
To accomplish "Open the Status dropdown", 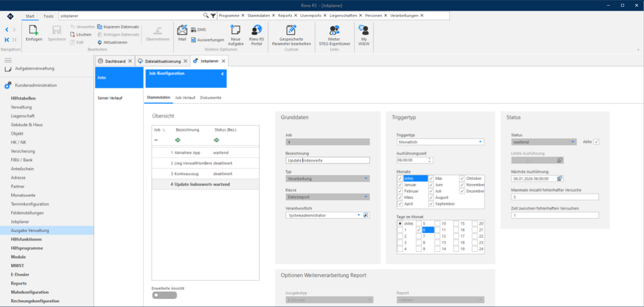I will coord(574,142).
